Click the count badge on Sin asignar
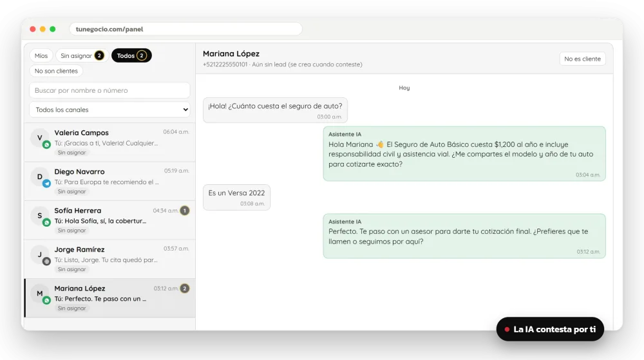Viewport: 644px width, 360px height. (x=99, y=55)
